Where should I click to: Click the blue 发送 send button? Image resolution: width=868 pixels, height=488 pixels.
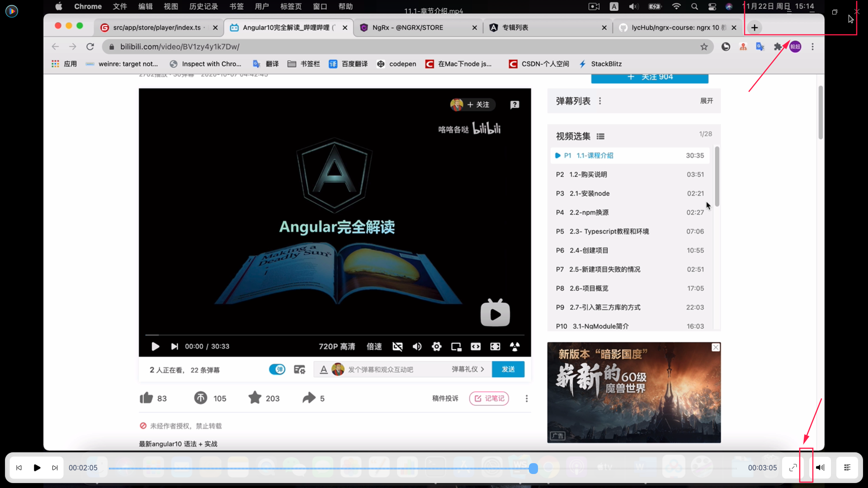508,369
